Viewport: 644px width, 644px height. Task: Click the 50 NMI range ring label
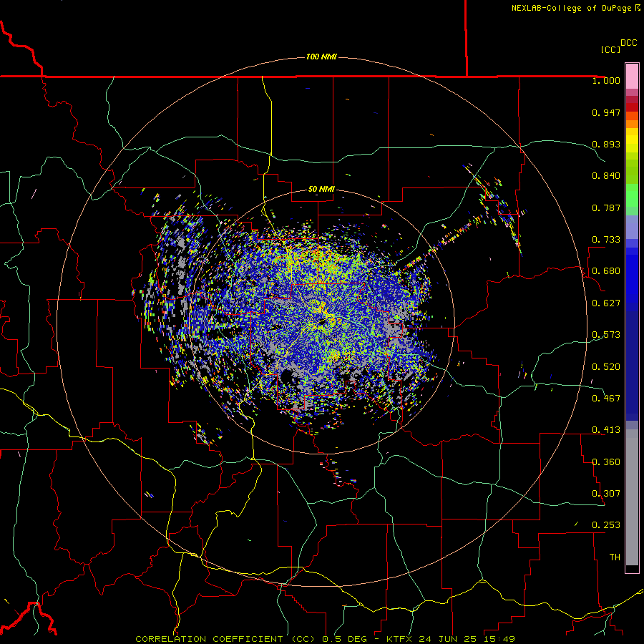[321, 189]
